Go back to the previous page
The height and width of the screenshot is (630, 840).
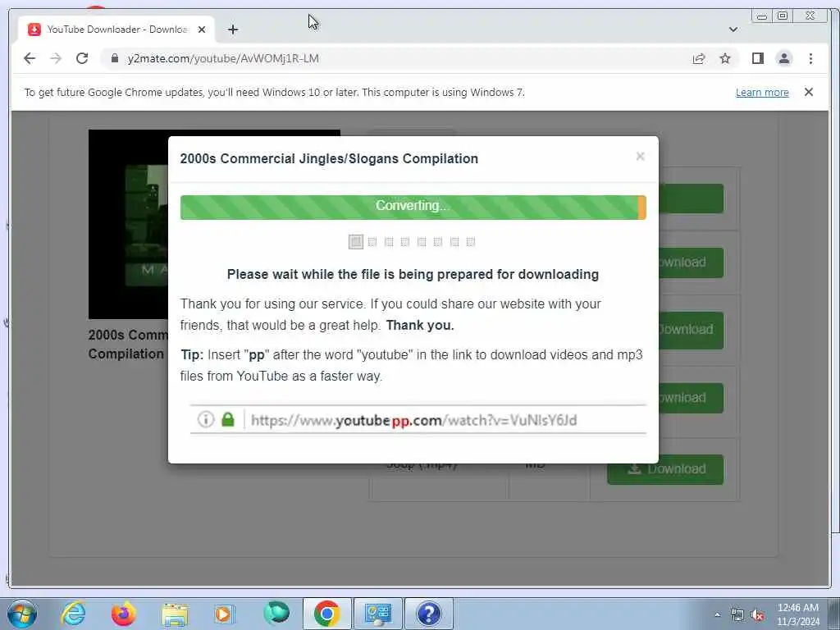[x=30, y=58]
